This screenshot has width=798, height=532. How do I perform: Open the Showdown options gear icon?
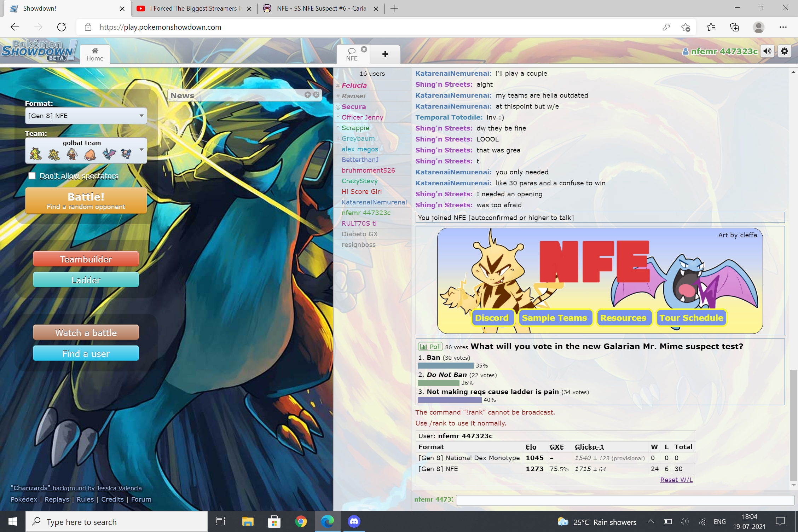click(785, 51)
